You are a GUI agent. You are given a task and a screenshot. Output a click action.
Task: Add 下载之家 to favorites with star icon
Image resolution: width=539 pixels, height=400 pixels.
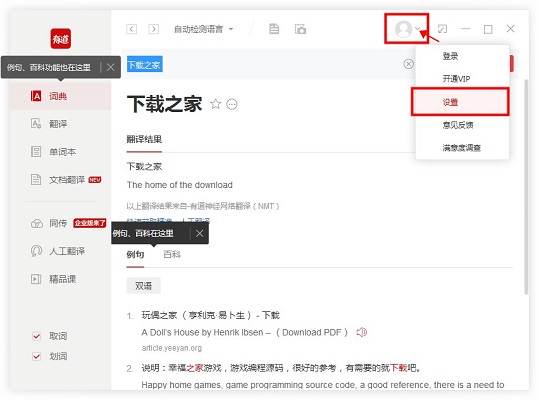(x=216, y=104)
